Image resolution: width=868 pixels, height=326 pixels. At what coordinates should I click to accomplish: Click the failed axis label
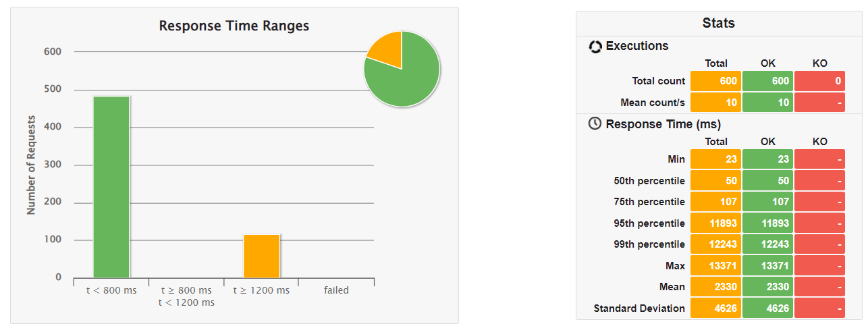coord(336,290)
